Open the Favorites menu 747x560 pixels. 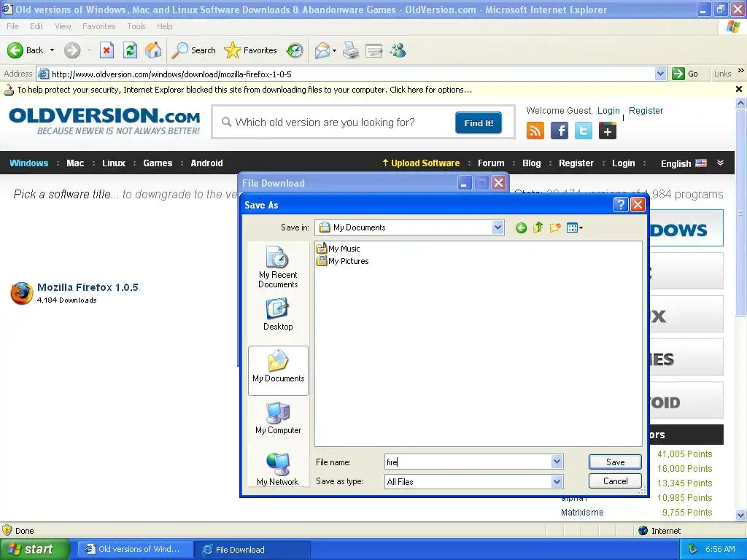(x=99, y=26)
